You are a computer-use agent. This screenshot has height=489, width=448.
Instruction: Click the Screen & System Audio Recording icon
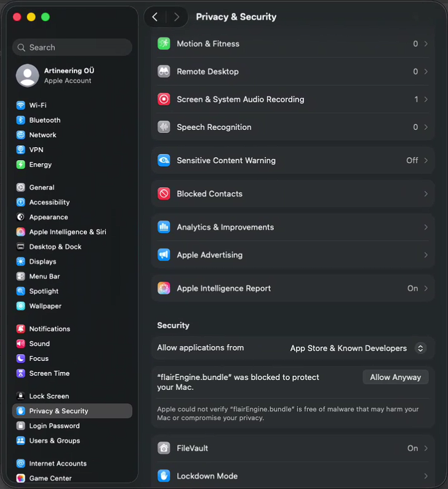[x=164, y=99]
